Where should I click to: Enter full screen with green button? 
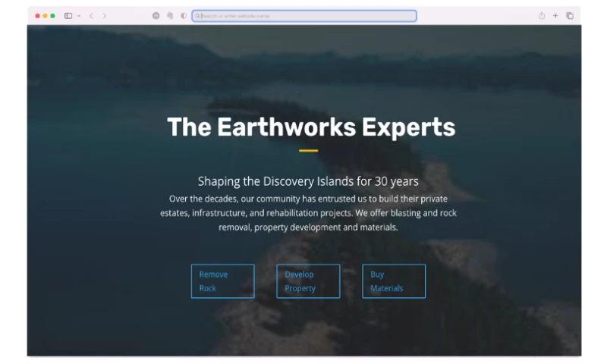tap(52, 16)
